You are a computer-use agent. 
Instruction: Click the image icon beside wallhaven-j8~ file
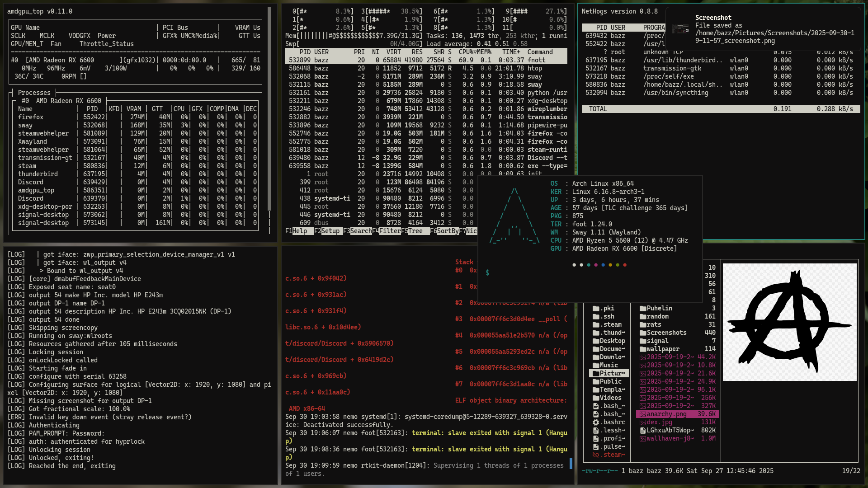(643, 439)
